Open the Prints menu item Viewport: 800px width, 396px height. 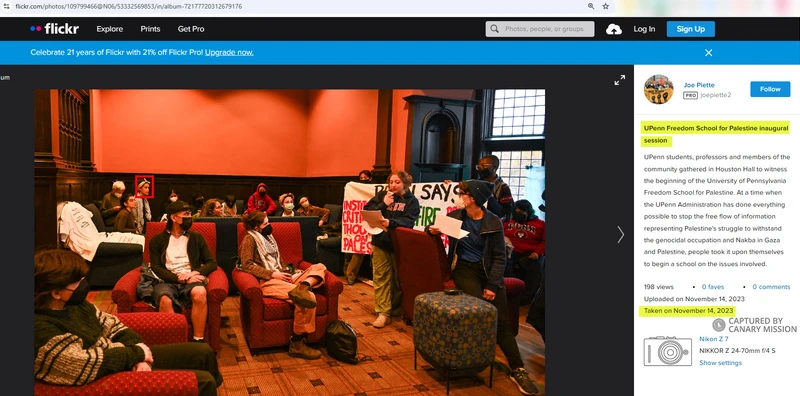tap(151, 29)
